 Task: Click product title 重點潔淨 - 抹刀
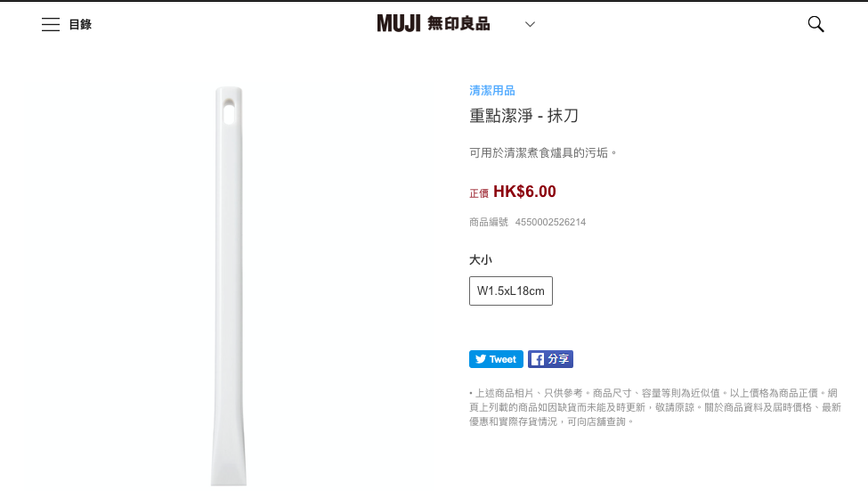(x=523, y=116)
